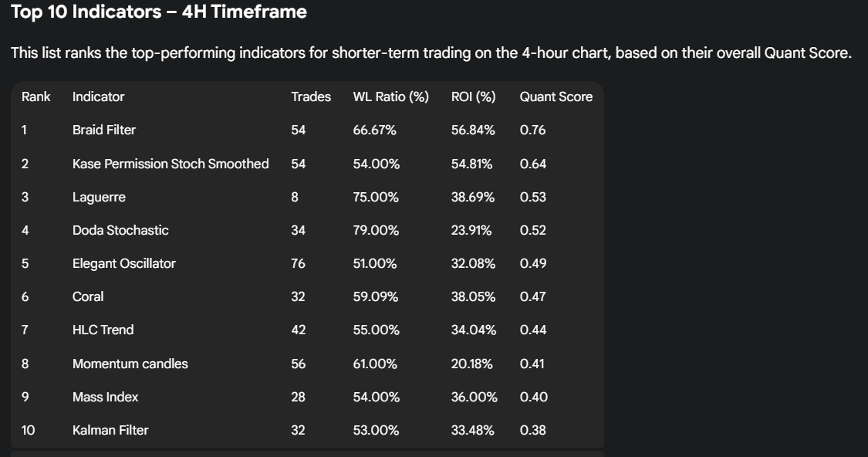Select the Doda Stochastic indicator cell

pos(120,230)
